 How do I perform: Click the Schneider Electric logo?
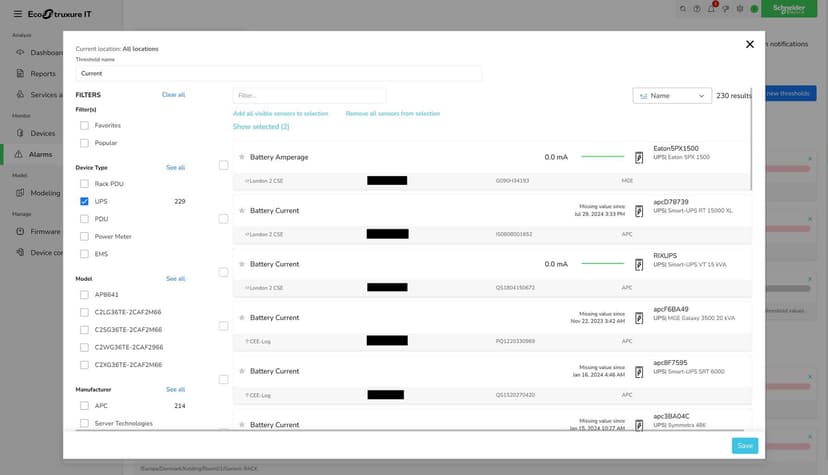(789, 8)
